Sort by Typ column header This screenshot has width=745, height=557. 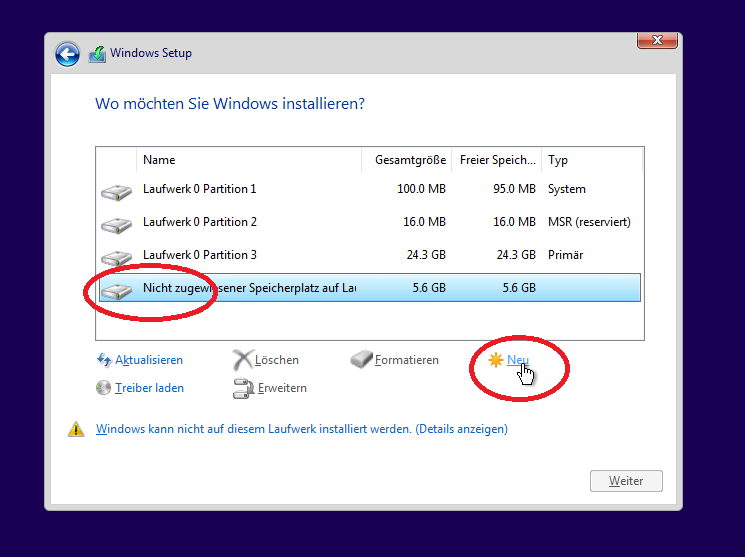[592, 160]
